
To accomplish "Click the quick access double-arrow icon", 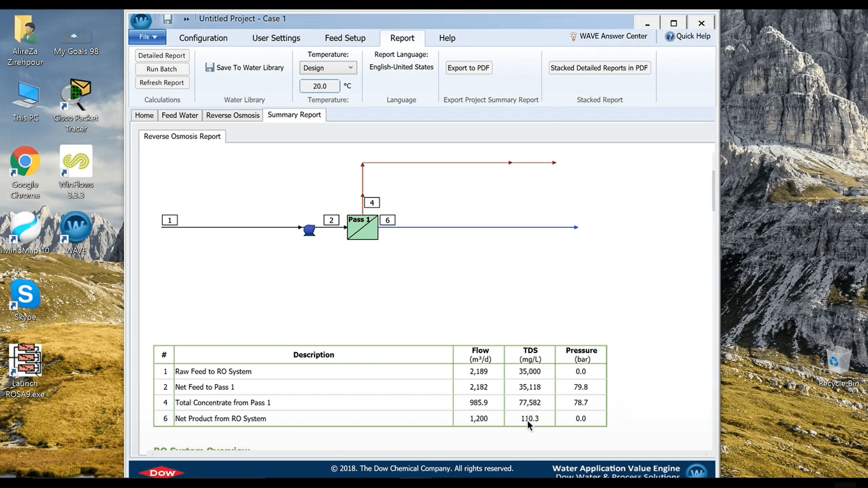I will pos(186,19).
